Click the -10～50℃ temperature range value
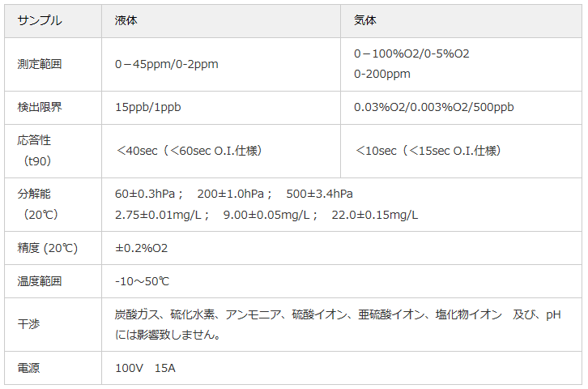The image size is (588, 389). (142, 281)
